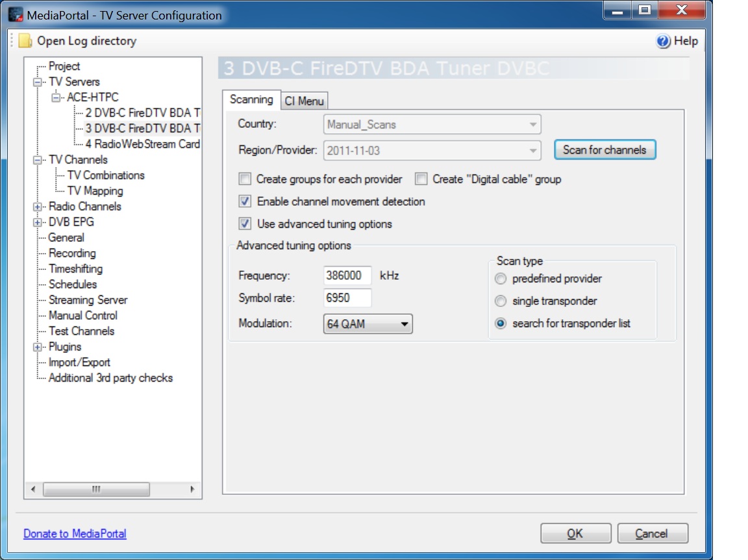Expand the DVB EPG tree node
The image size is (748, 560).
point(37,223)
